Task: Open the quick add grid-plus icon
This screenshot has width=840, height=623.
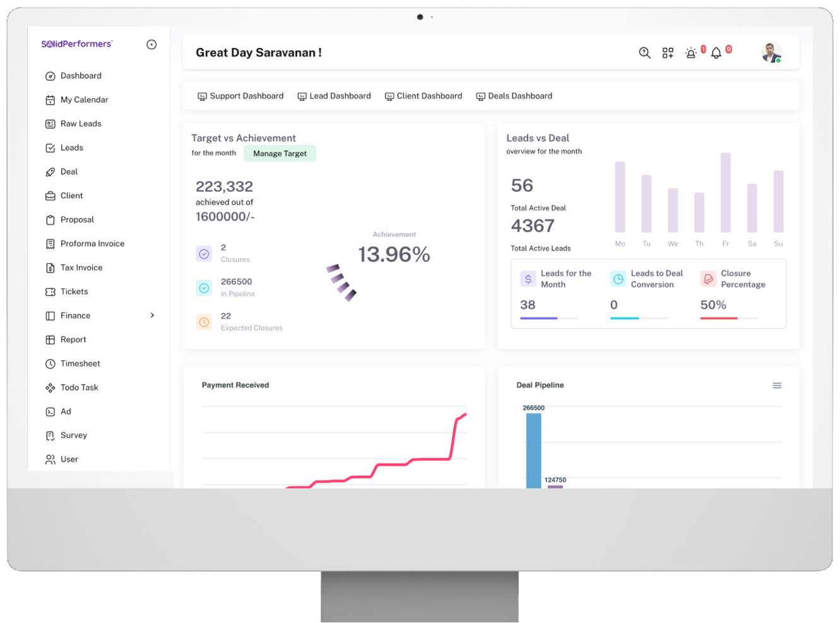Action: coord(668,53)
